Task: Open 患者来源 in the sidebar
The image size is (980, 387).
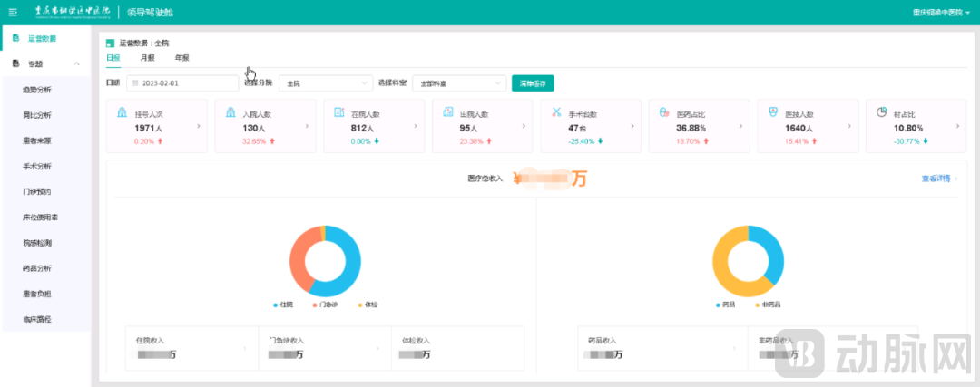Action: 45,140
